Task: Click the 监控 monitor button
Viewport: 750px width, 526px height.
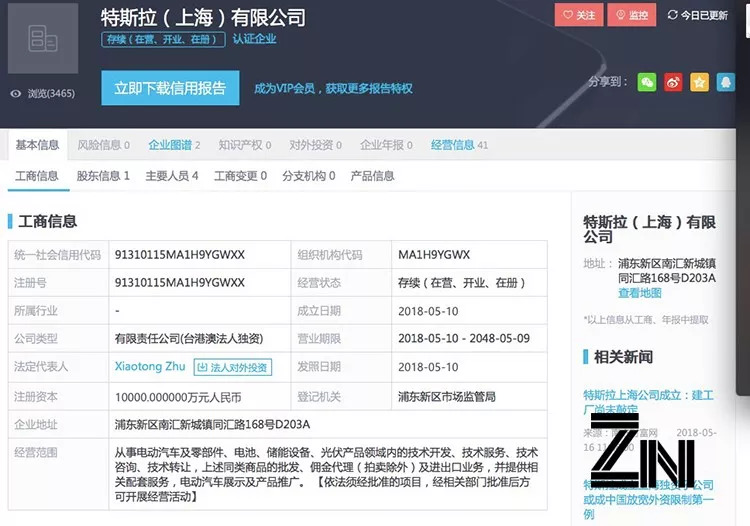Action: (631, 15)
